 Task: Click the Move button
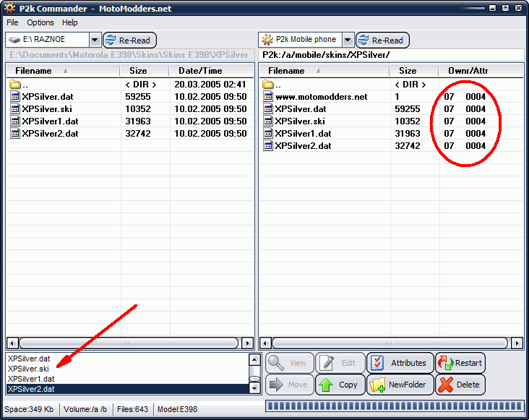coord(290,385)
